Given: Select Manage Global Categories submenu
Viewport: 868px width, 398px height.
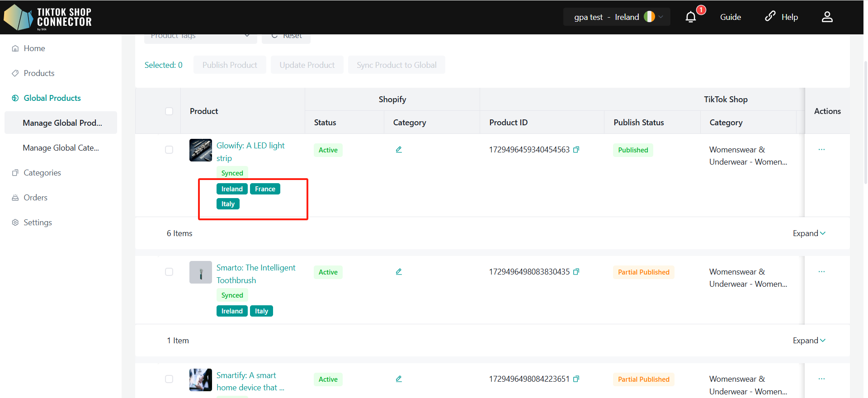Looking at the screenshot, I should [x=61, y=148].
